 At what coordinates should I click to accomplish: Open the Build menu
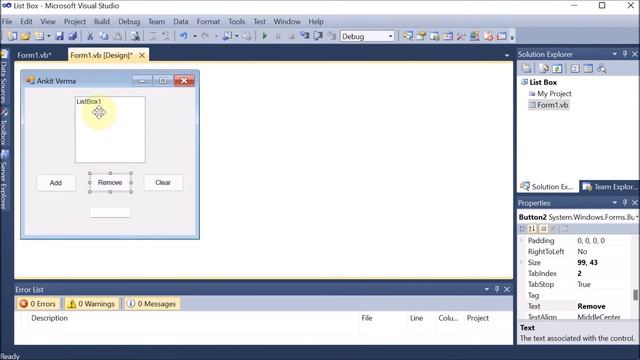click(102, 22)
